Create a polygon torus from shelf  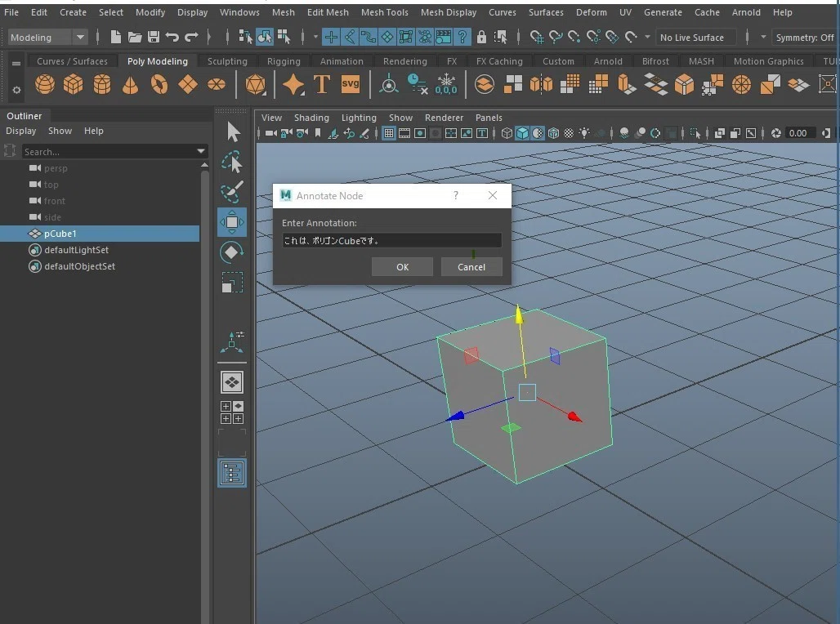(159, 84)
